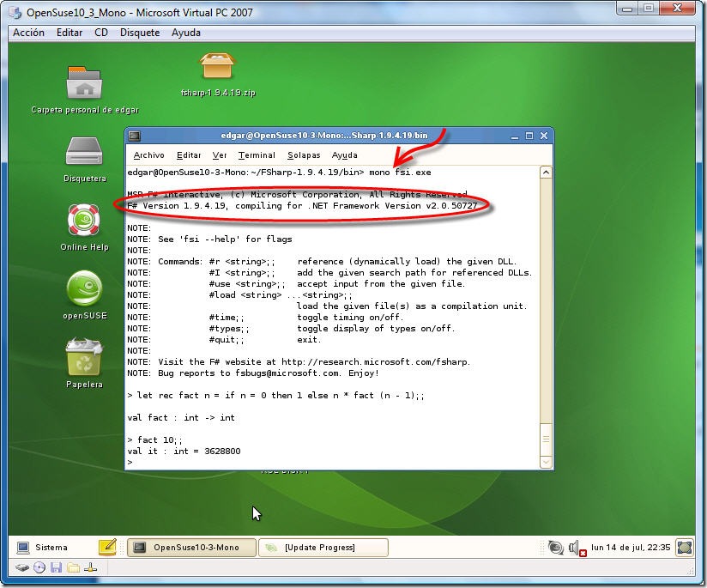Maximize the terminal window
The image size is (707, 588).
(529, 136)
